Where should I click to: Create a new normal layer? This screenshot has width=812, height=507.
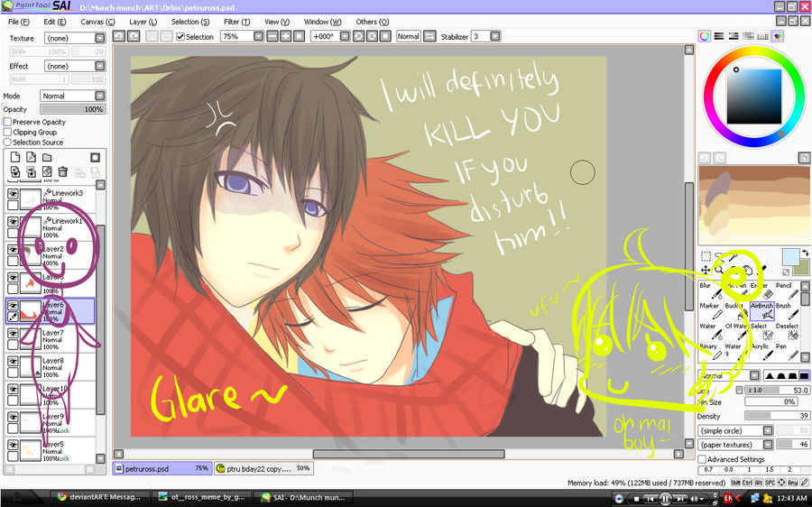15,158
